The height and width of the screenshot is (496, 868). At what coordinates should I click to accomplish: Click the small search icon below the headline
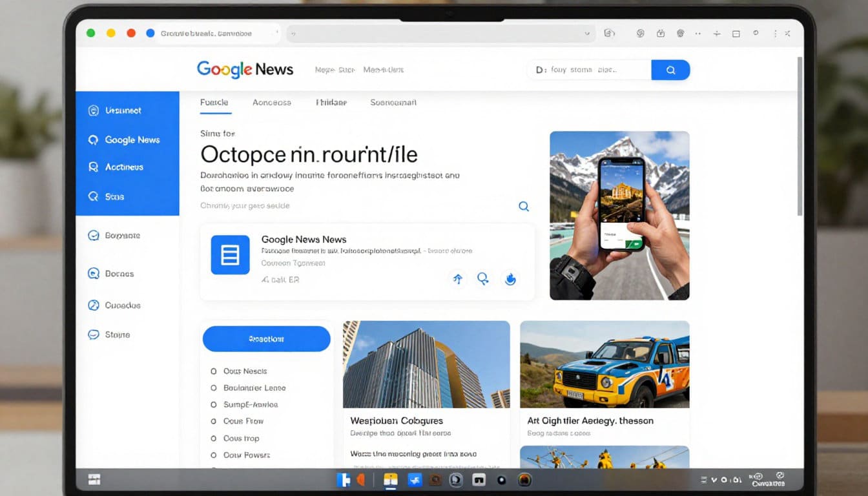pyautogui.click(x=524, y=206)
